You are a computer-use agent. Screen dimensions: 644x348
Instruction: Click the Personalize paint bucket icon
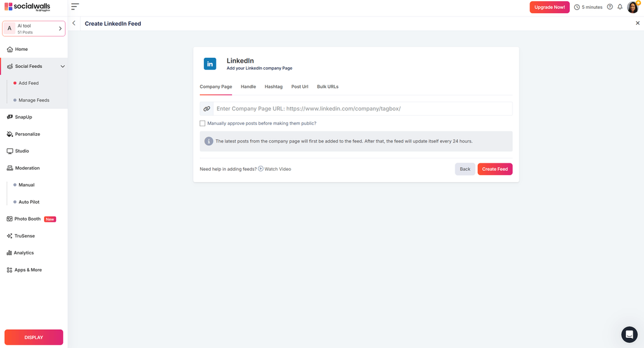10,134
